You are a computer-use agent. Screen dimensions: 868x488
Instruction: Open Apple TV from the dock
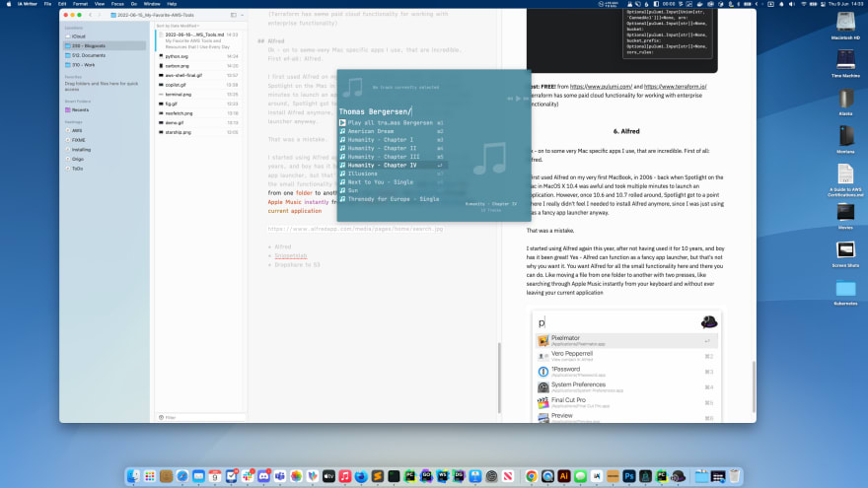[328, 476]
